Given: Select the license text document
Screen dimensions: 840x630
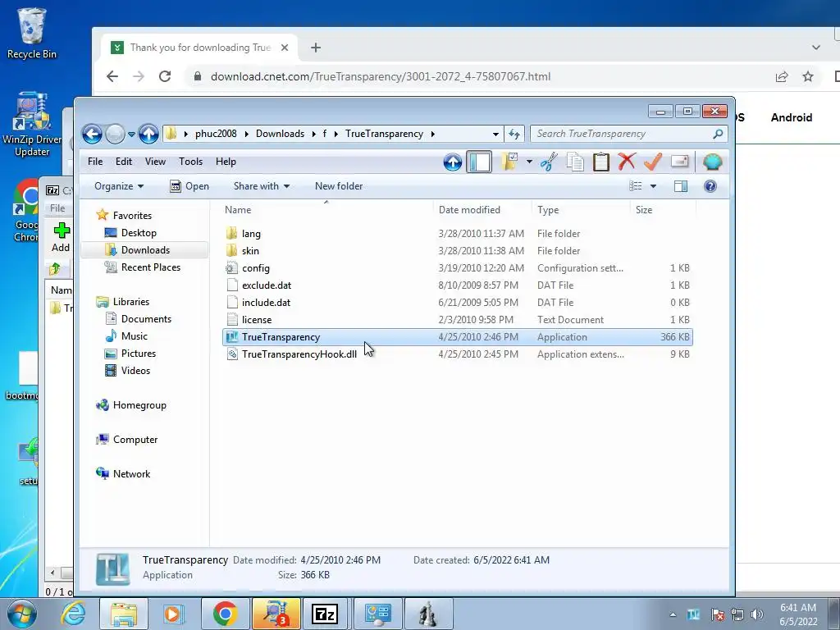Looking at the screenshot, I should point(458,320).
